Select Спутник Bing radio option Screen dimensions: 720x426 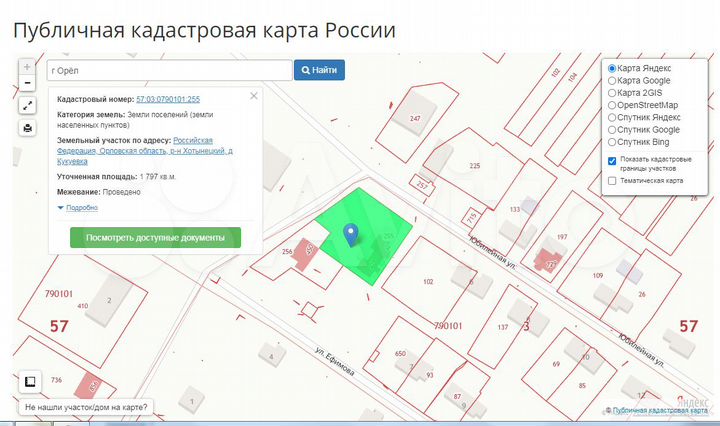pos(612,142)
